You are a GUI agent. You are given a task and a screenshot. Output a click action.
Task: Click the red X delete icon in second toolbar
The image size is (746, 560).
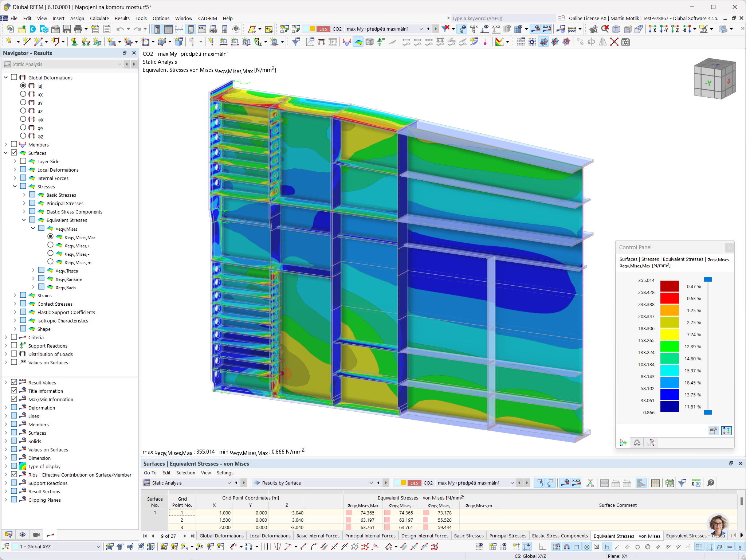[x=614, y=42]
